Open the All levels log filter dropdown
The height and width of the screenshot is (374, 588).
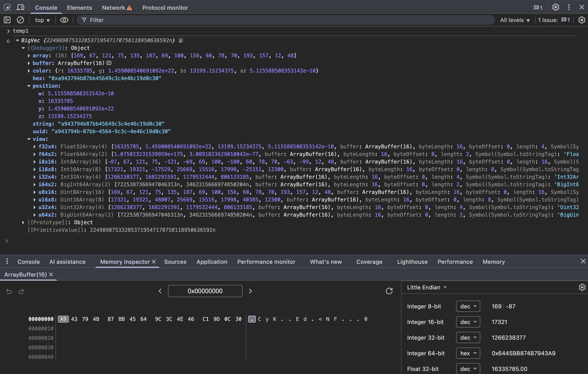pyautogui.click(x=515, y=20)
